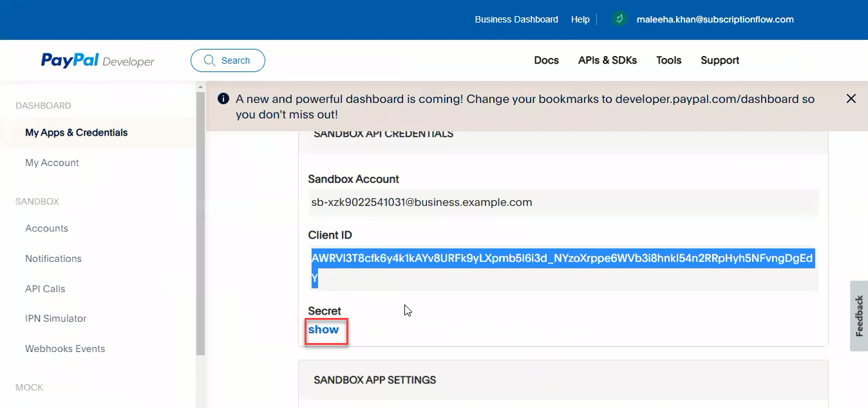Show the Secret key

coord(323,329)
